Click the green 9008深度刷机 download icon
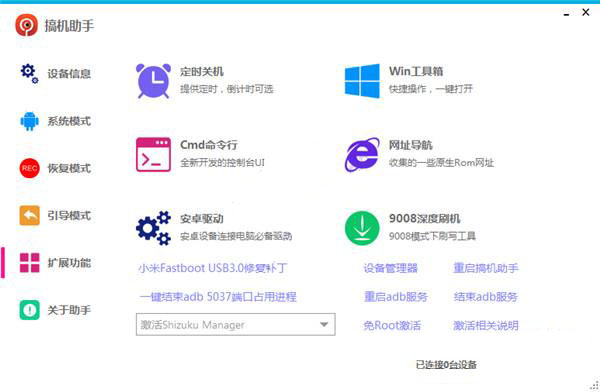 point(362,228)
